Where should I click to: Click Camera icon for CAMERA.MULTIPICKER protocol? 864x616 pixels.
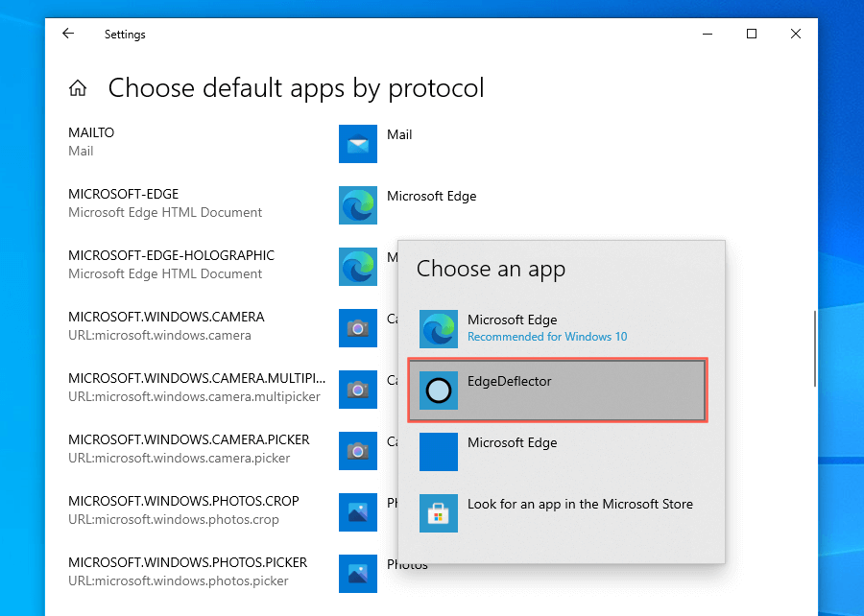coord(358,390)
